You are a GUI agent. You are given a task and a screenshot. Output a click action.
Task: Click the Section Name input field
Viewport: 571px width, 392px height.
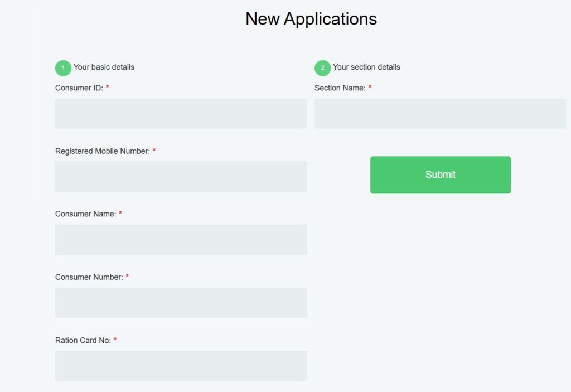click(441, 113)
